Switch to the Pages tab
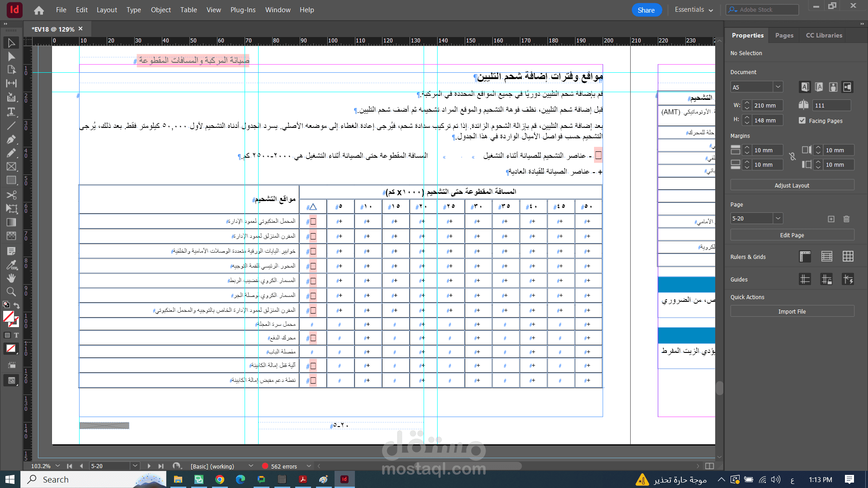The height and width of the screenshot is (488, 868). coord(784,35)
